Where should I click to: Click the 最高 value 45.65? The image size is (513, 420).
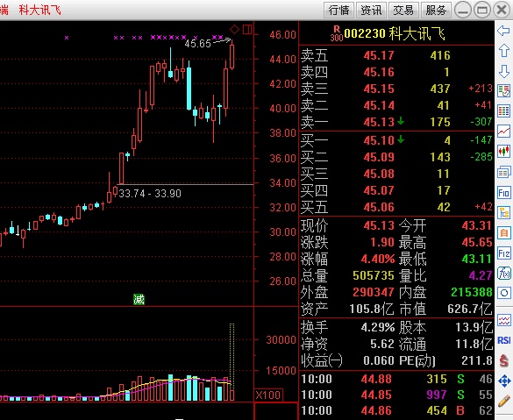(x=477, y=242)
